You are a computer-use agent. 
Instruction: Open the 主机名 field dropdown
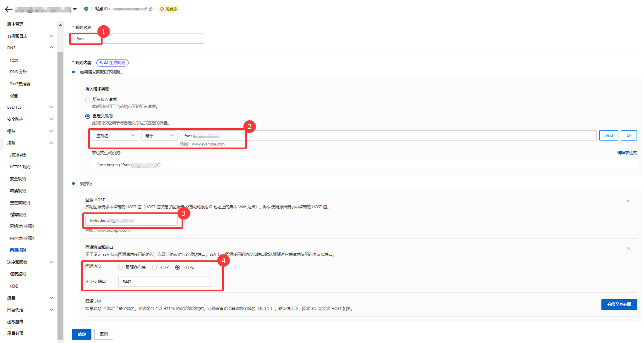[x=115, y=136]
